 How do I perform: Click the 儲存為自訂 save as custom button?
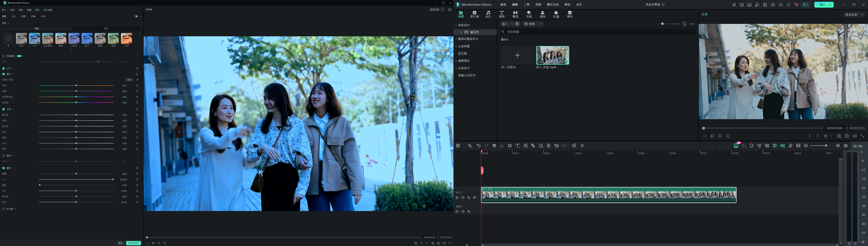click(133, 243)
